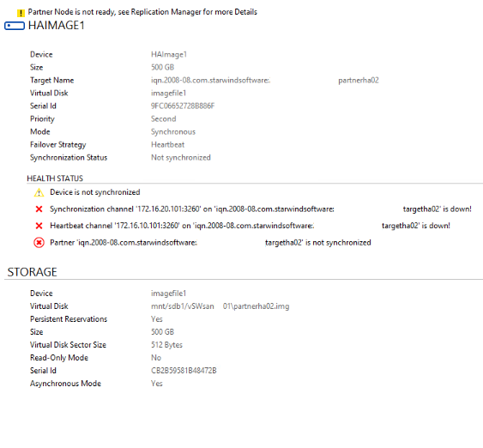Click the Priority Second value

(x=163, y=119)
